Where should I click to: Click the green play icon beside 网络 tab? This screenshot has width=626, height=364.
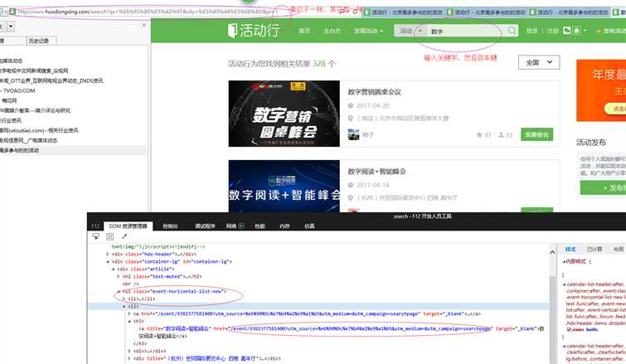click(240, 226)
